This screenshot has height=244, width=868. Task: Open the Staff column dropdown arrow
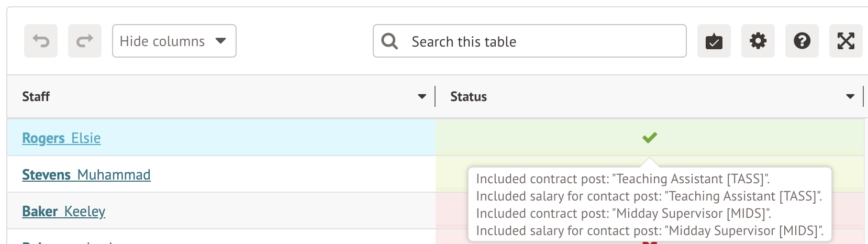pos(422,96)
